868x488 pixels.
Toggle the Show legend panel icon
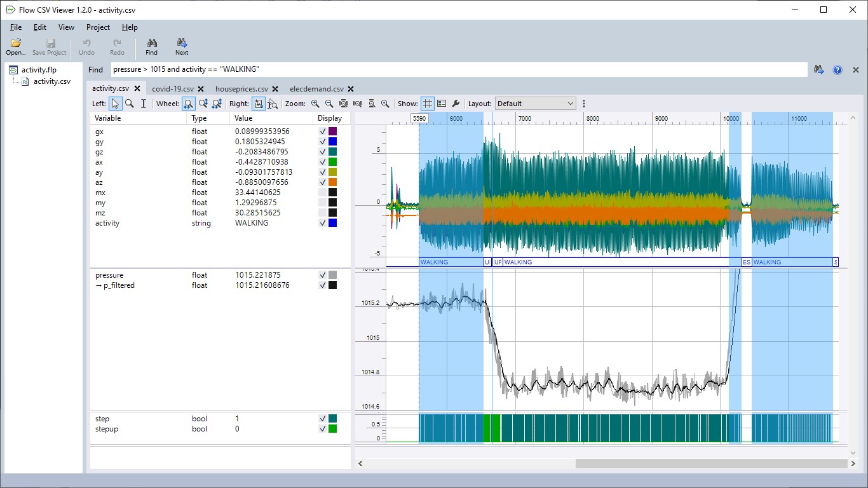coord(442,104)
